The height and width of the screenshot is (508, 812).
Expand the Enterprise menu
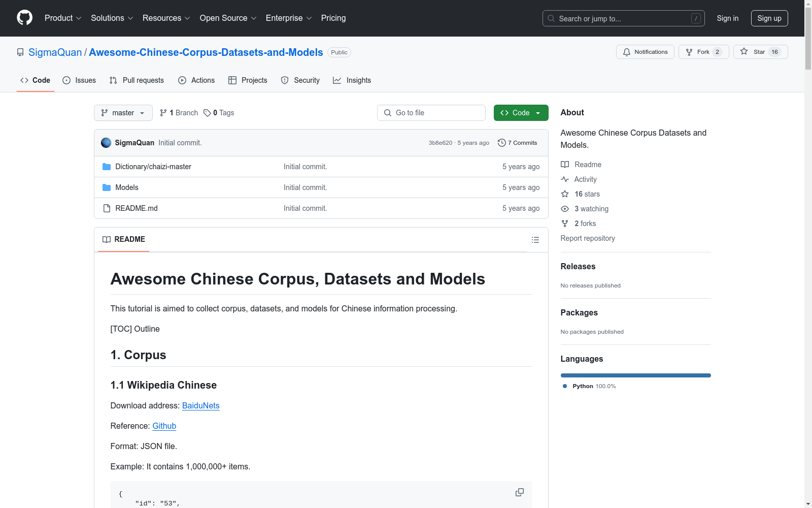pyautogui.click(x=289, y=18)
